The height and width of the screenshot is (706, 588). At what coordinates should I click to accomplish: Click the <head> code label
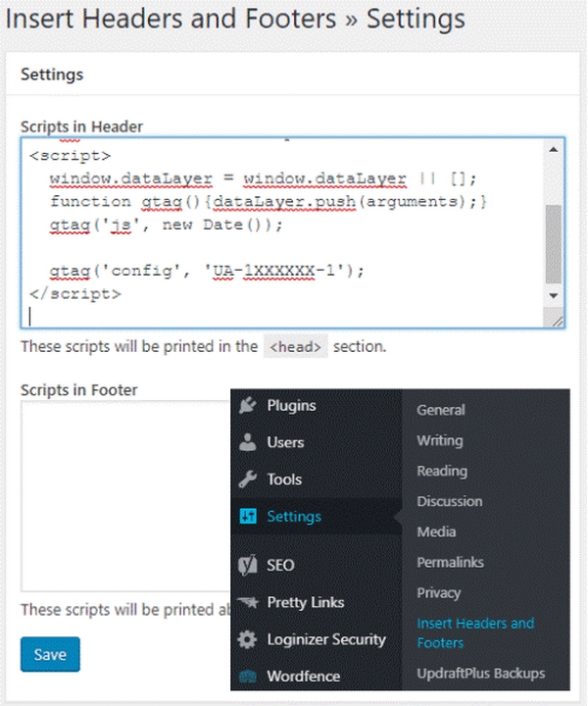pos(296,347)
